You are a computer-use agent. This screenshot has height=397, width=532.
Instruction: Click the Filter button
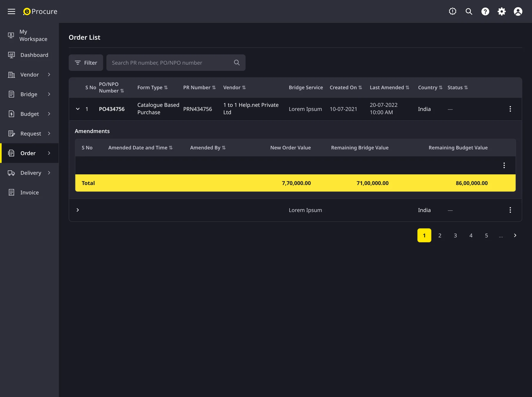tap(86, 63)
